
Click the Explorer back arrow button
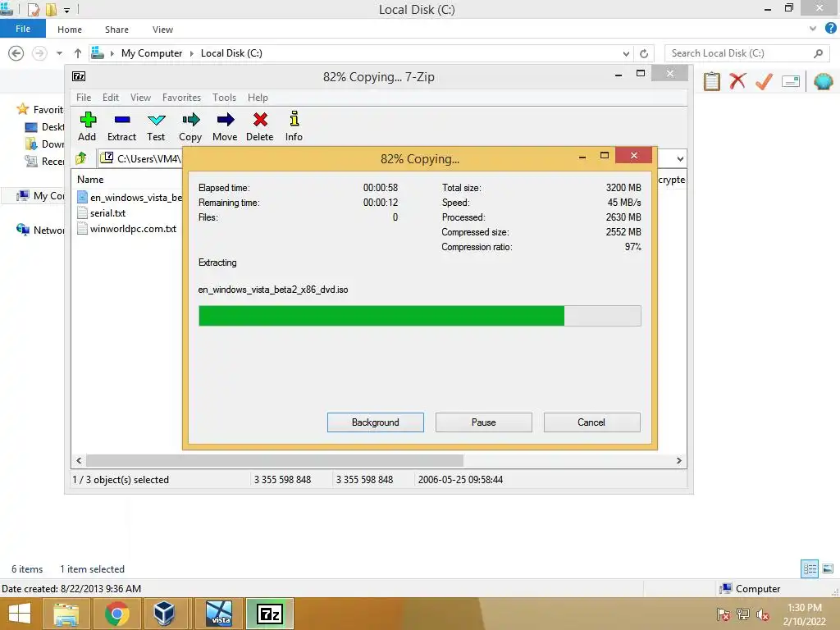pyautogui.click(x=16, y=53)
